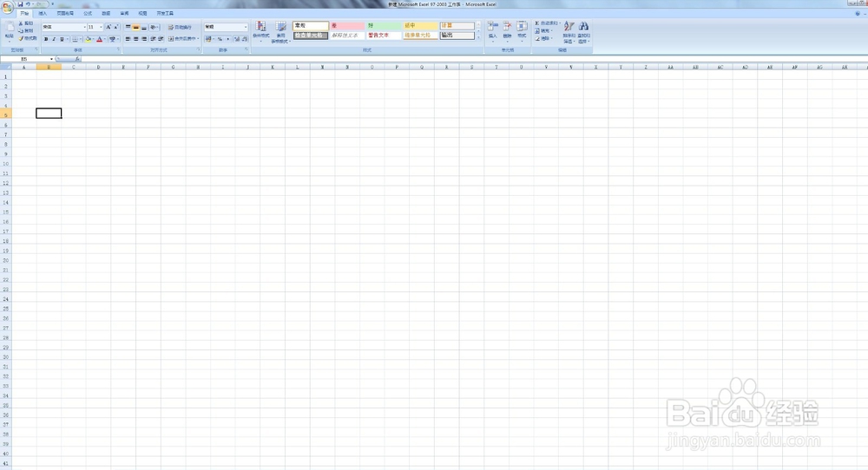Paste clipboard contents with the Paste button
This screenshot has width=868, height=470.
point(10,32)
